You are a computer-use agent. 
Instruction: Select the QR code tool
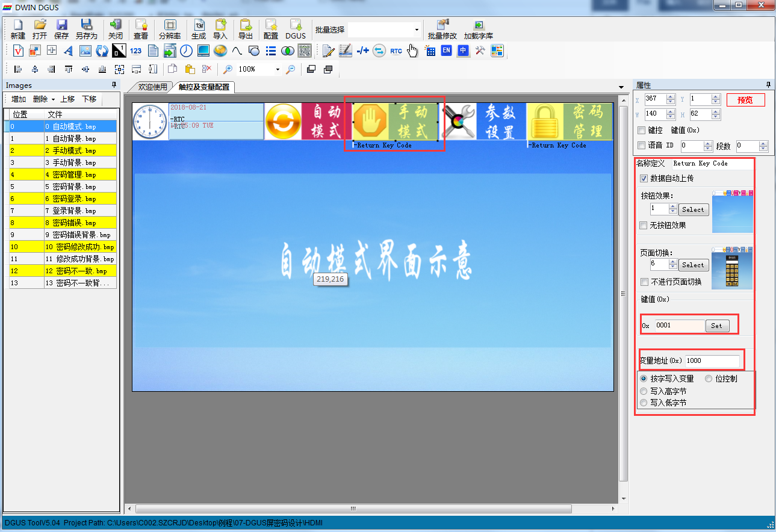[x=305, y=51]
